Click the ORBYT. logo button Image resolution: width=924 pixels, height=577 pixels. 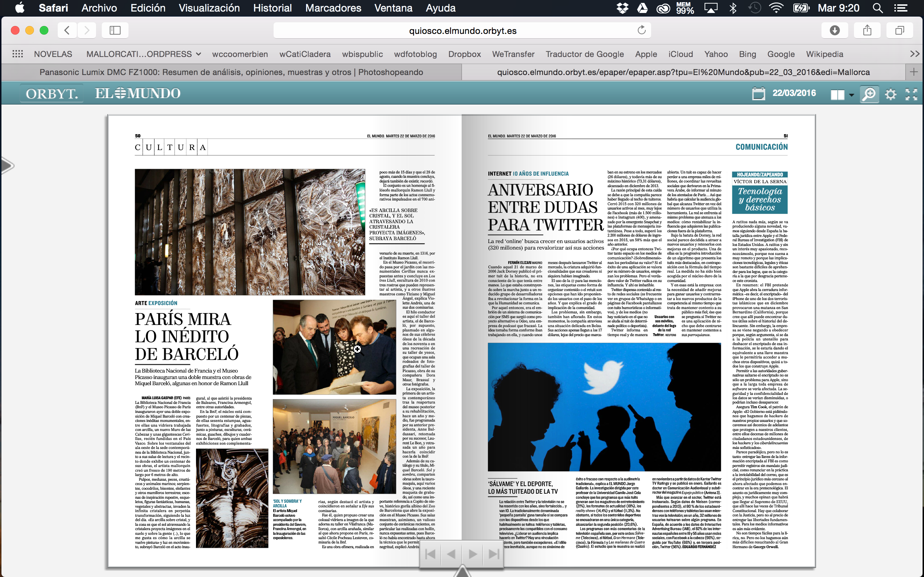point(52,93)
